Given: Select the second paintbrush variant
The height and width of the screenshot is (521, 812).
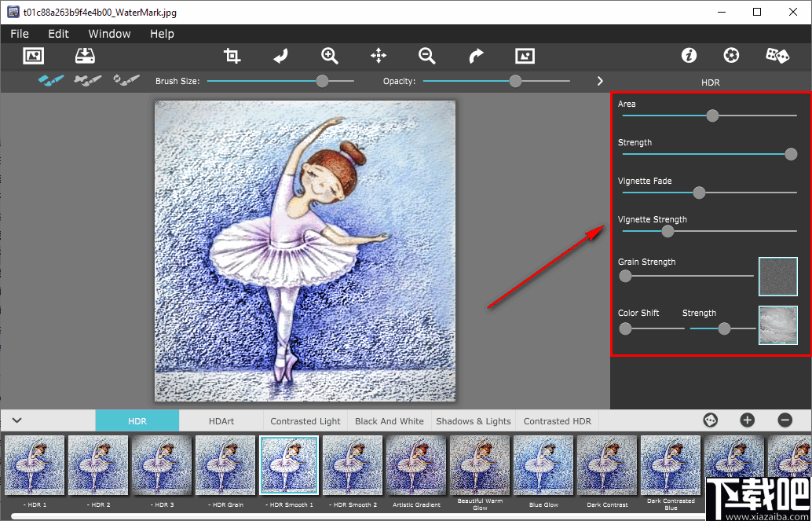Looking at the screenshot, I should pos(88,80).
